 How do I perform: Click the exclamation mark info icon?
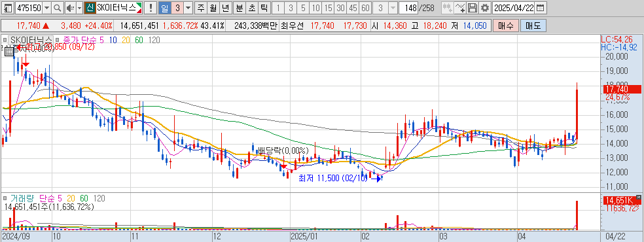pyautogui.click(x=151, y=7)
